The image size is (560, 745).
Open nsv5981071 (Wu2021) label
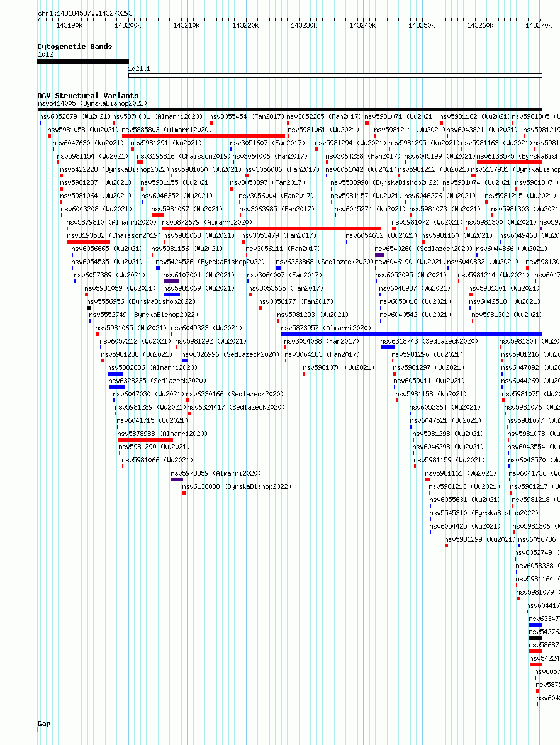tap(400, 116)
